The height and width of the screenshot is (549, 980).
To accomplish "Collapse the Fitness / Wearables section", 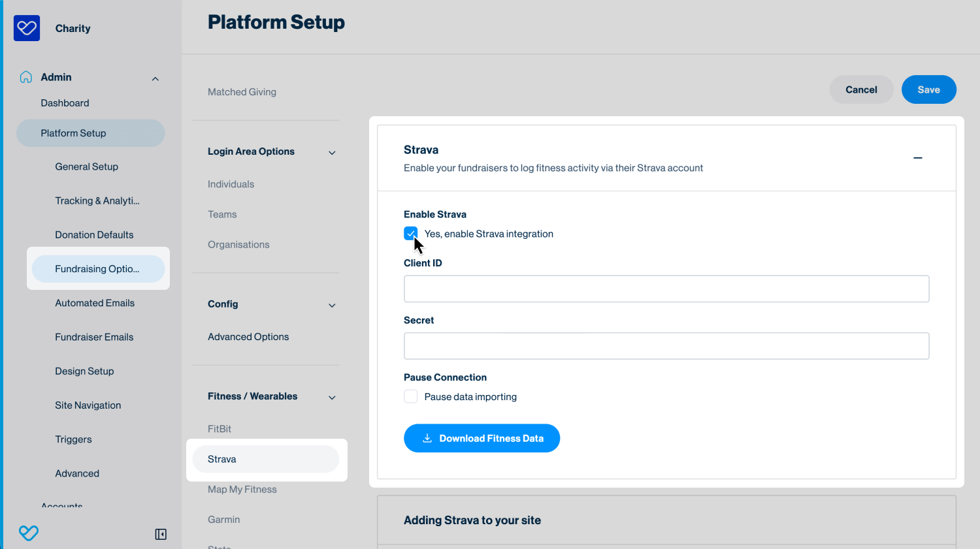I will [x=332, y=398].
